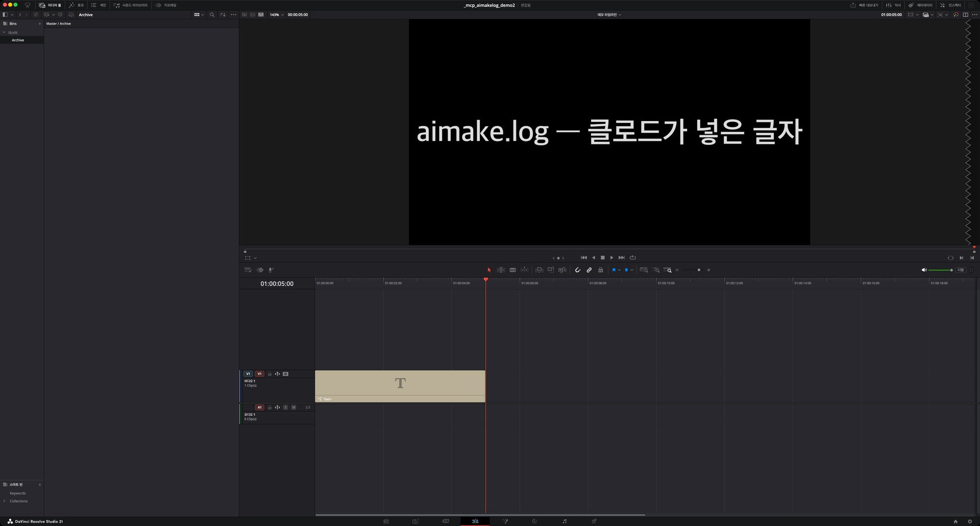Select the Archive bin
Screen dimensions: 980x526
click(x=22, y=40)
